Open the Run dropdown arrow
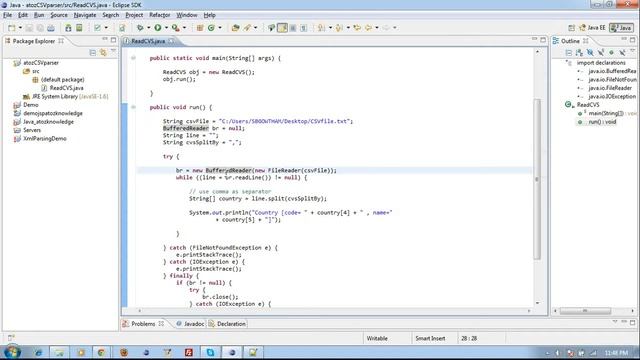The height and width of the screenshot is (360, 640). pyautogui.click(x=166, y=28)
